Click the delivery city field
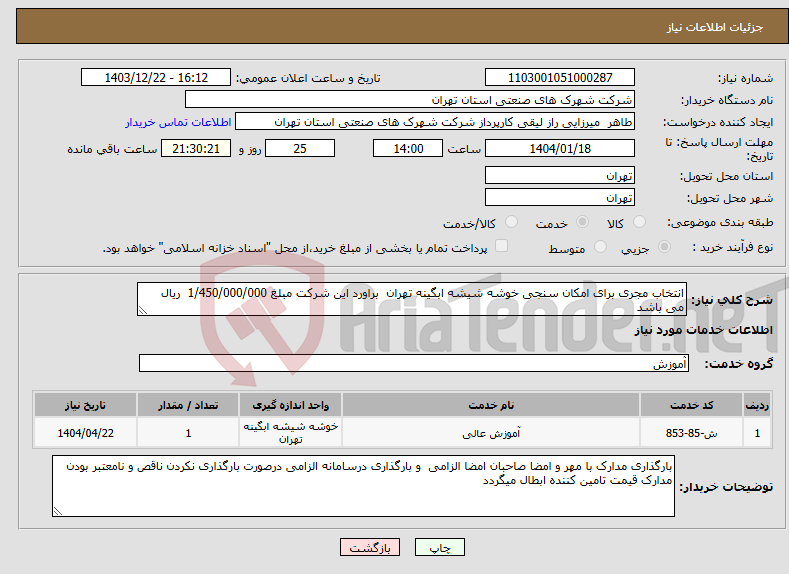Image resolution: width=789 pixels, height=574 pixels. [560, 197]
